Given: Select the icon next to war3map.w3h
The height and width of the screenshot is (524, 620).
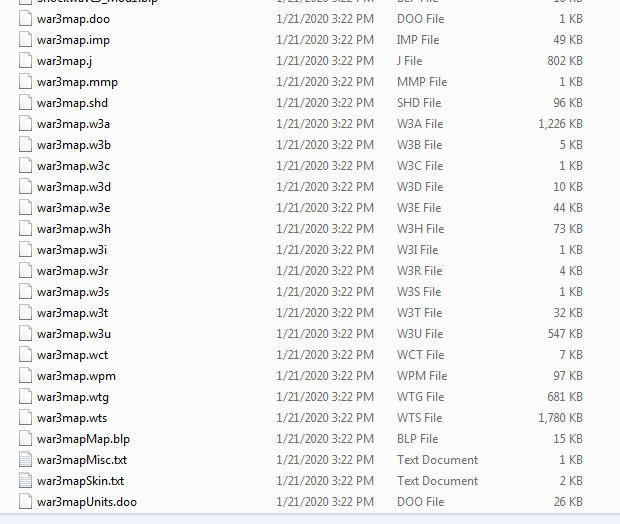Looking at the screenshot, I should coord(25,229).
